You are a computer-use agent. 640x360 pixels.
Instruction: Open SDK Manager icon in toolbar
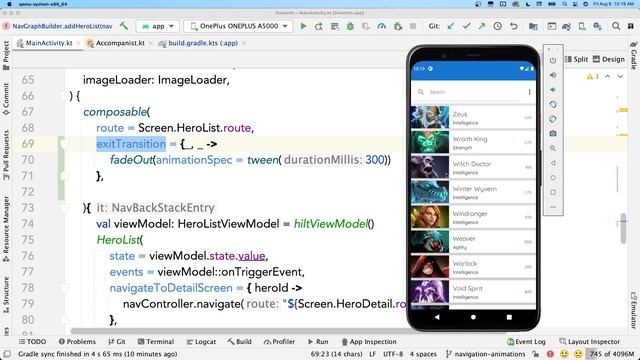coord(598,26)
